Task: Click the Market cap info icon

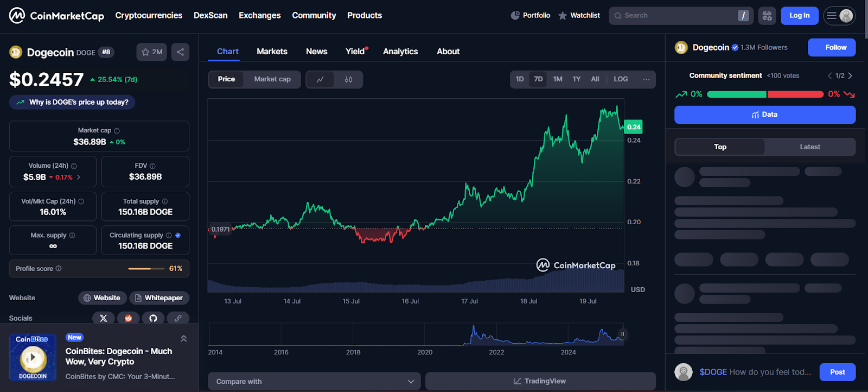Action: click(117, 131)
